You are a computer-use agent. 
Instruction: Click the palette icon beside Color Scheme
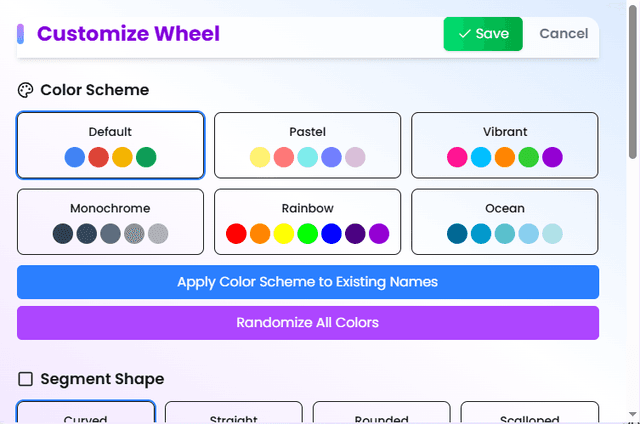tap(25, 90)
